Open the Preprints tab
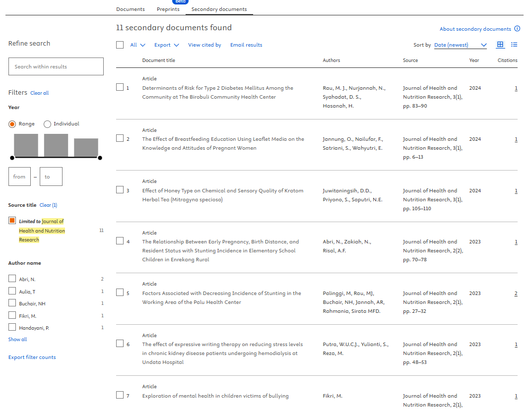532x412 pixels. [x=168, y=9]
